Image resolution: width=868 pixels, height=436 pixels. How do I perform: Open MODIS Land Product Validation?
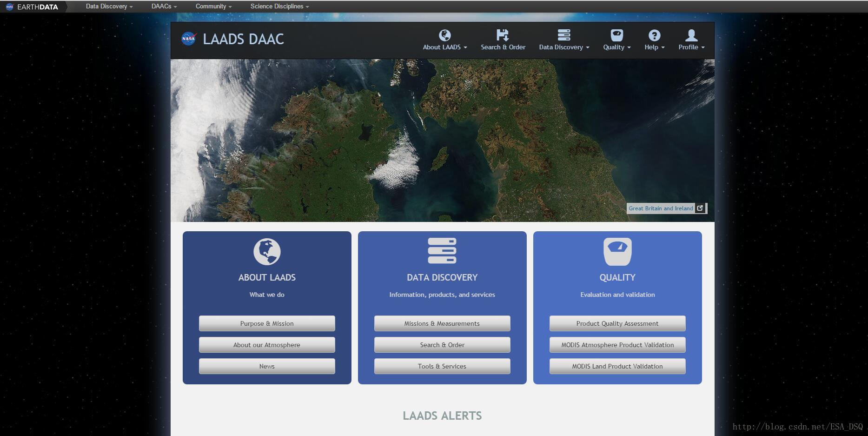click(x=617, y=366)
